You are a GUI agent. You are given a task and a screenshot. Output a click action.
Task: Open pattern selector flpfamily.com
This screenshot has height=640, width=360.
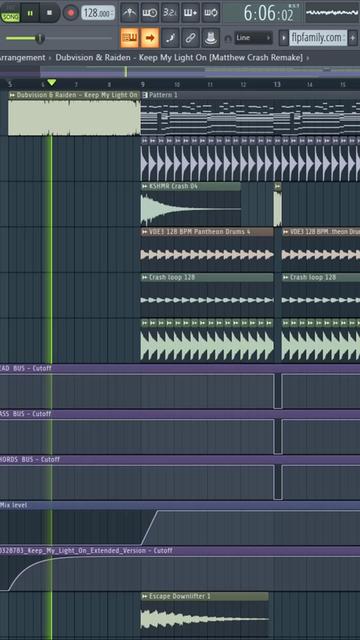[318, 38]
